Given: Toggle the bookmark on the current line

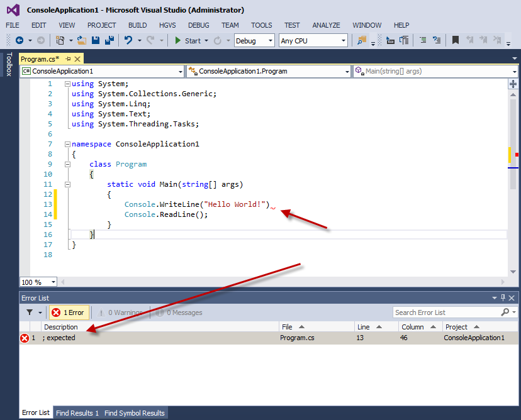Looking at the screenshot, I should click(x=456, y=40).
